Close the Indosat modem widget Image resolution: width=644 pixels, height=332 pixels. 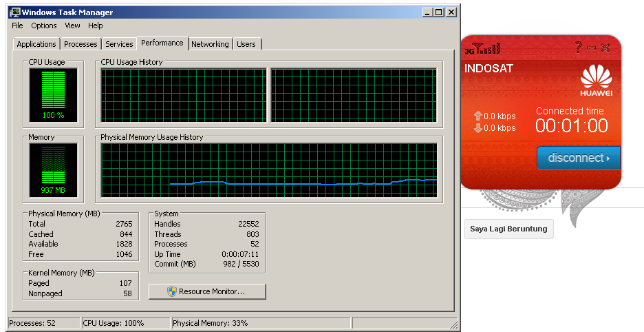point(605,48)
